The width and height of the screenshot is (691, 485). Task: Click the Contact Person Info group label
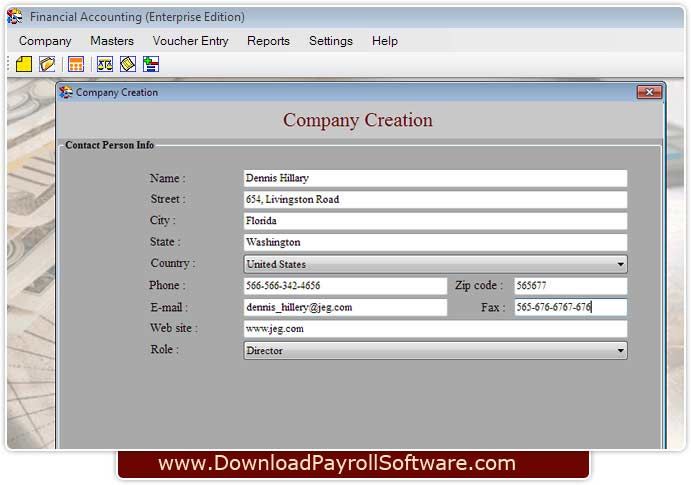coord(109,145)
